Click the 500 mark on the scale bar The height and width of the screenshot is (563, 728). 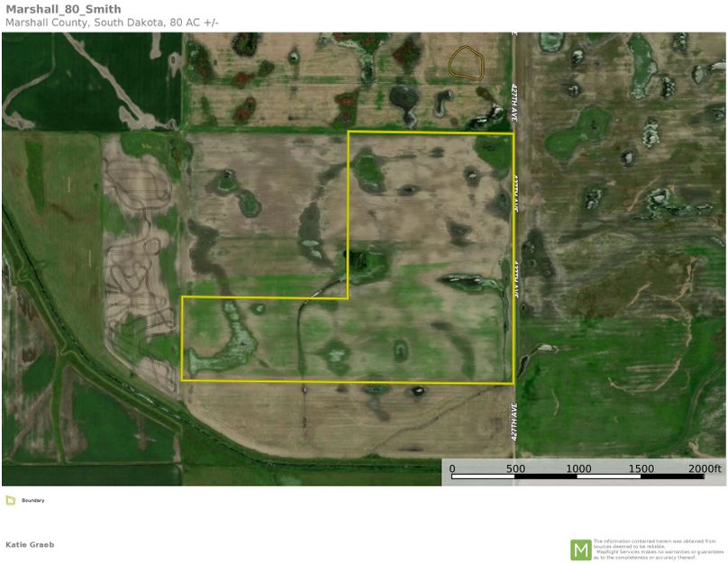514,468
